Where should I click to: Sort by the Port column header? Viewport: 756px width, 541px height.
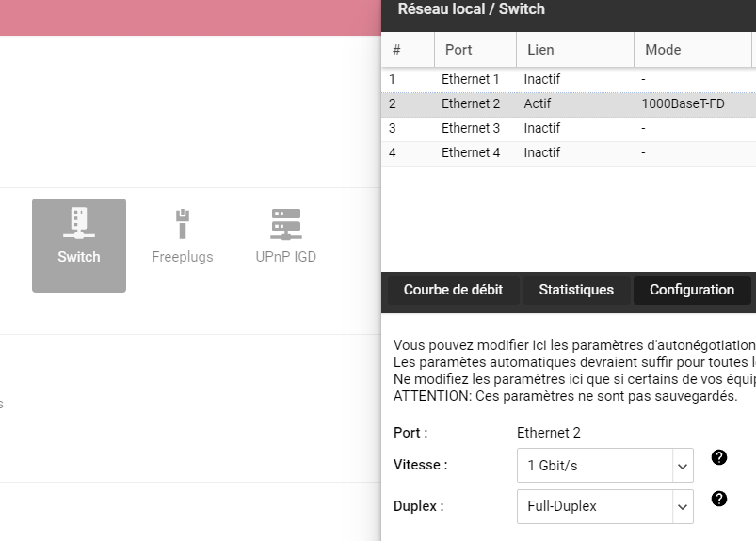point(475,50)
